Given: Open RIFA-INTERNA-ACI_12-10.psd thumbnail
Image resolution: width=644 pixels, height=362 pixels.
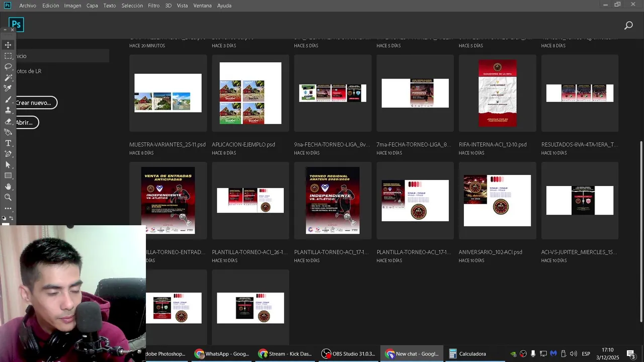Looking at the screenshot, I should [498, 93].
